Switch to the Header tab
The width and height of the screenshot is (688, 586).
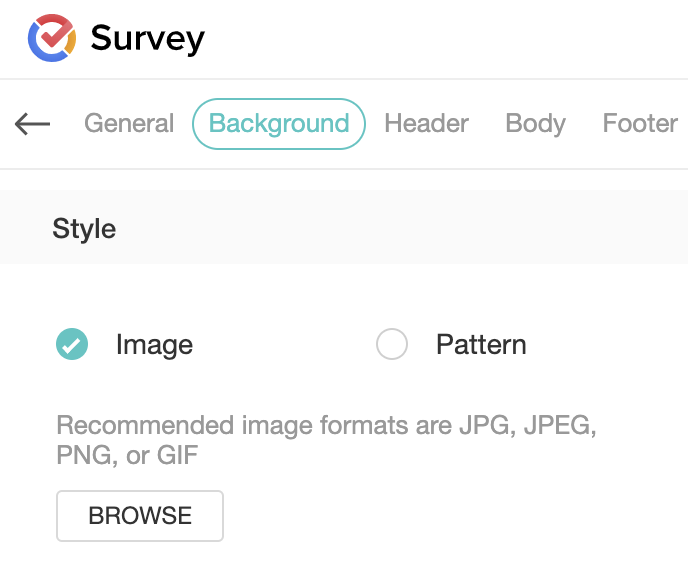click(426, 124)
